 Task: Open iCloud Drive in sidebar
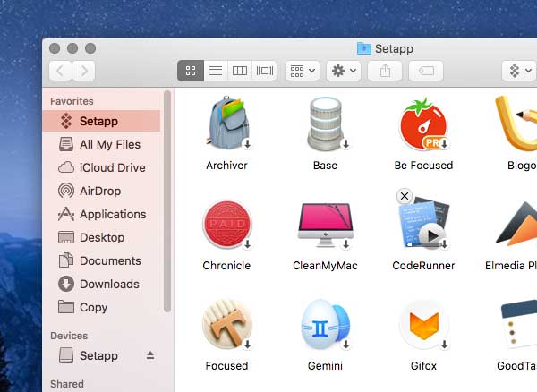pos(101,167)
